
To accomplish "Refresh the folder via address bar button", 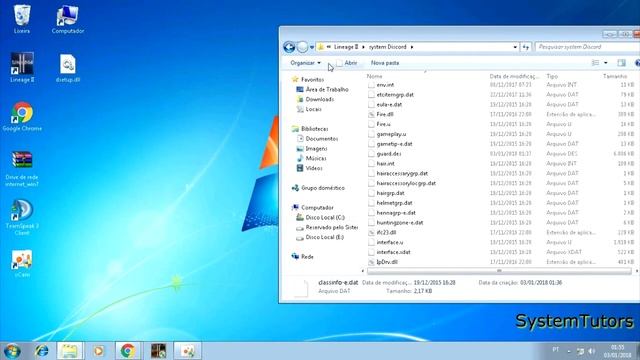I will pos(526,47).
